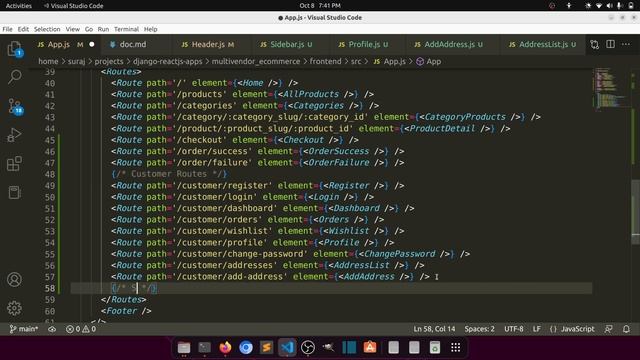Click Open Changes icon in editor toolbar

[595, 44]
